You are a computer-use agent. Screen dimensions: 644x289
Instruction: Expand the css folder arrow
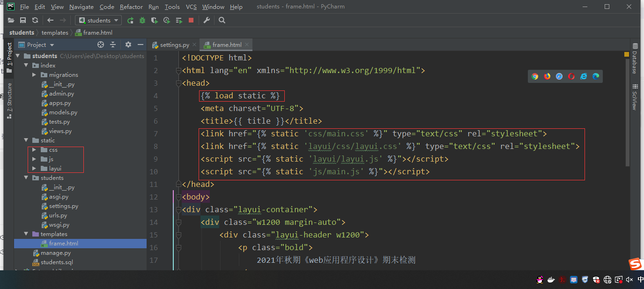click(34, 149)
